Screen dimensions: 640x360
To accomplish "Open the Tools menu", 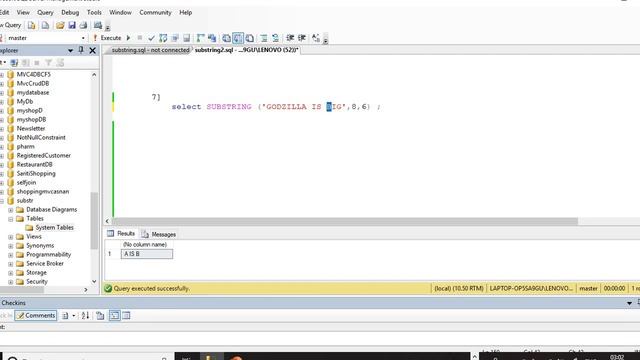I will 94,13.
